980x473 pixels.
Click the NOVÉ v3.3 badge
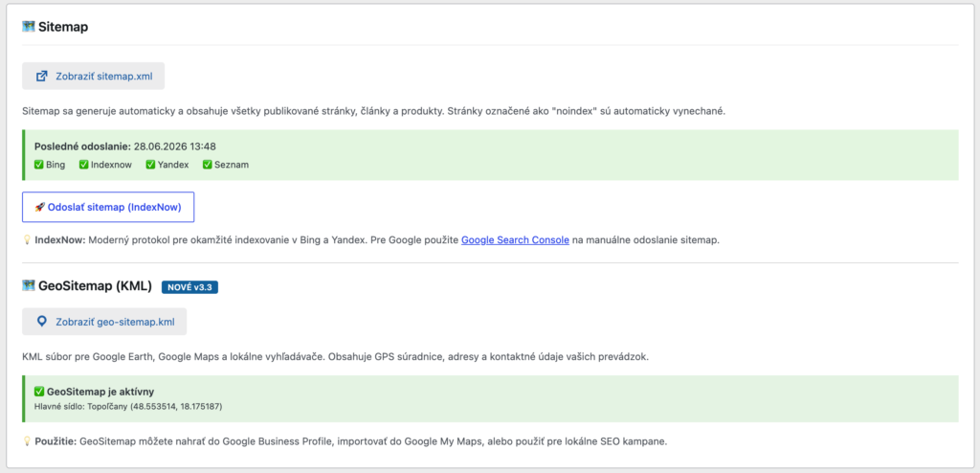point(190,287)
